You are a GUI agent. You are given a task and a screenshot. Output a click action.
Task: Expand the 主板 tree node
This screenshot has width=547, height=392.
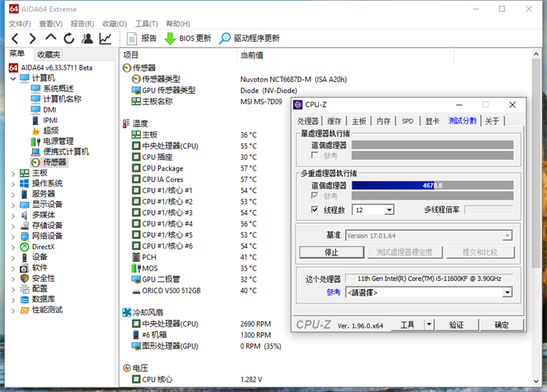[13, 173]
